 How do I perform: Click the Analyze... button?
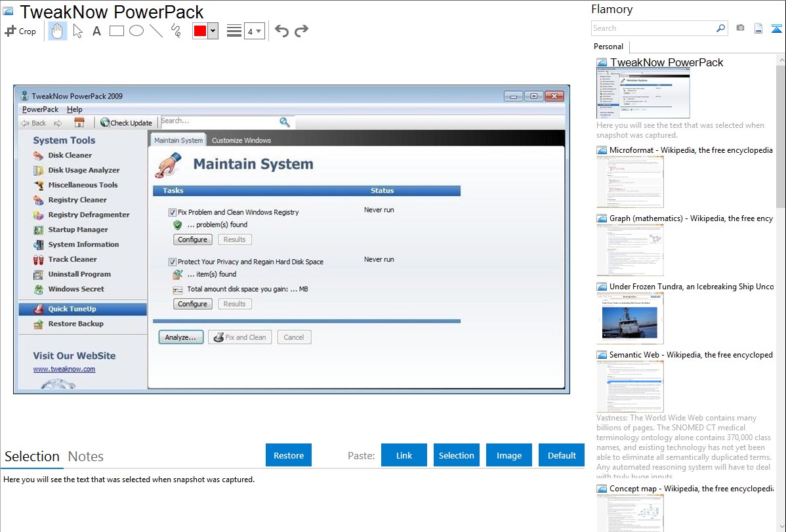[181, 337]
